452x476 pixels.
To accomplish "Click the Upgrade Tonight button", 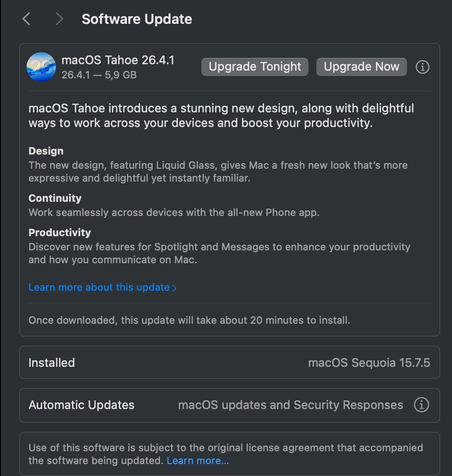I will 255,67.
